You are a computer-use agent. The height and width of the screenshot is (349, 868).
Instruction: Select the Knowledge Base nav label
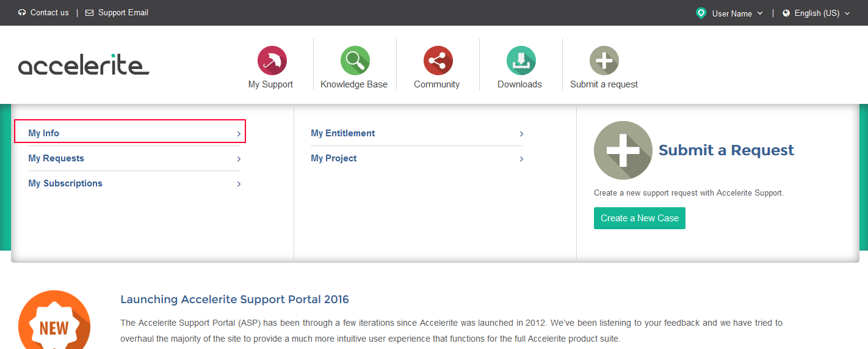click(354, 84)
